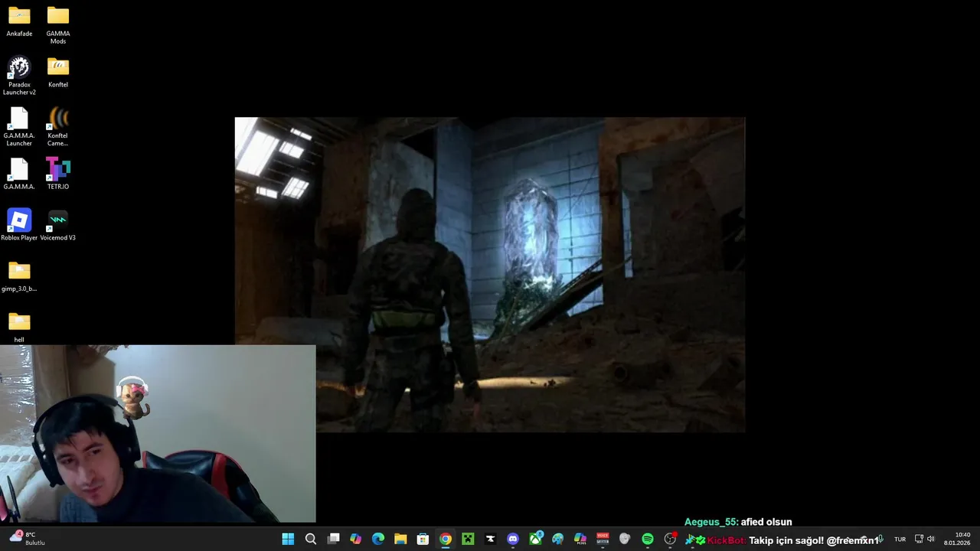
Task: Open the Xbox app on the taskbar
Action: (x=536, y=539)
